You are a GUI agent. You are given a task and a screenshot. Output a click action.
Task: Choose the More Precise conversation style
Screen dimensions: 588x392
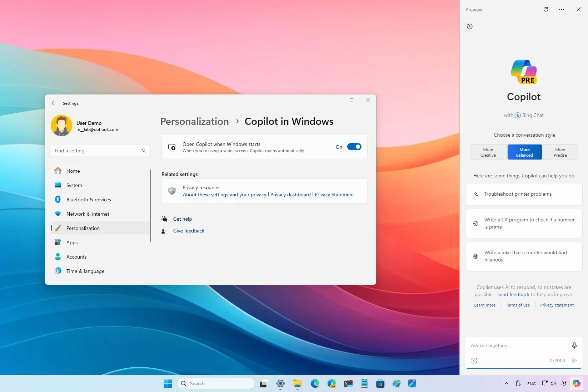pos(560,152)
